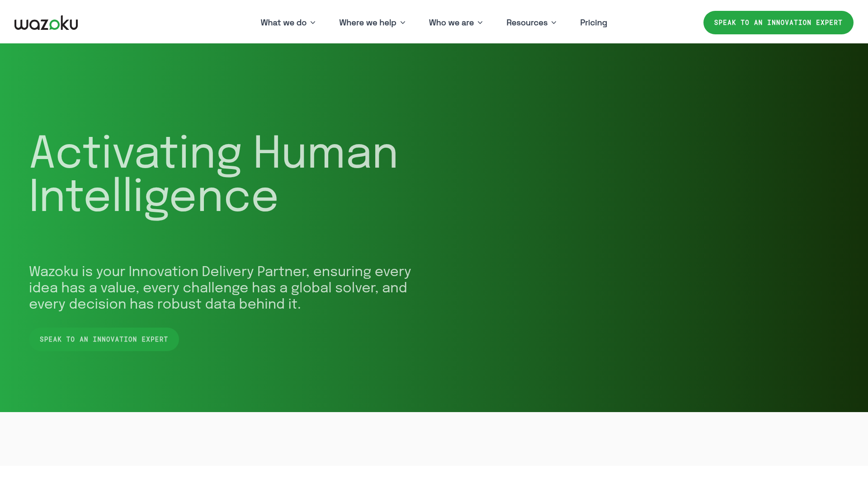This screenshot has width=868, height=488.
Task: Expand the "Resources" chevron
Action: [x=553, y=23]
